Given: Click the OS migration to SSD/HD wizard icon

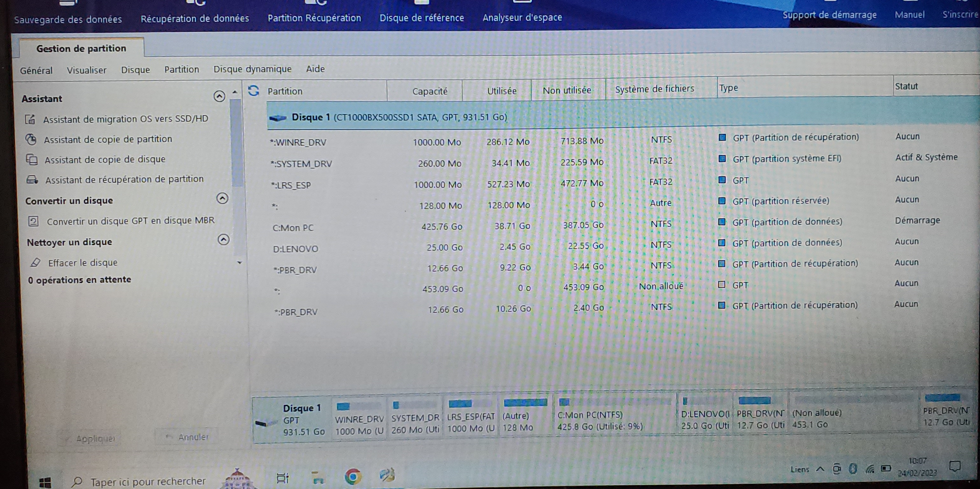Looking at the screenshot, I should pyautogui.click(x=30, y=120).
